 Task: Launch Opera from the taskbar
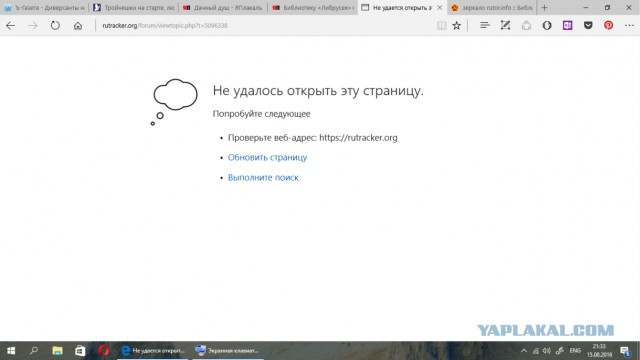click(x=103, y=351)
